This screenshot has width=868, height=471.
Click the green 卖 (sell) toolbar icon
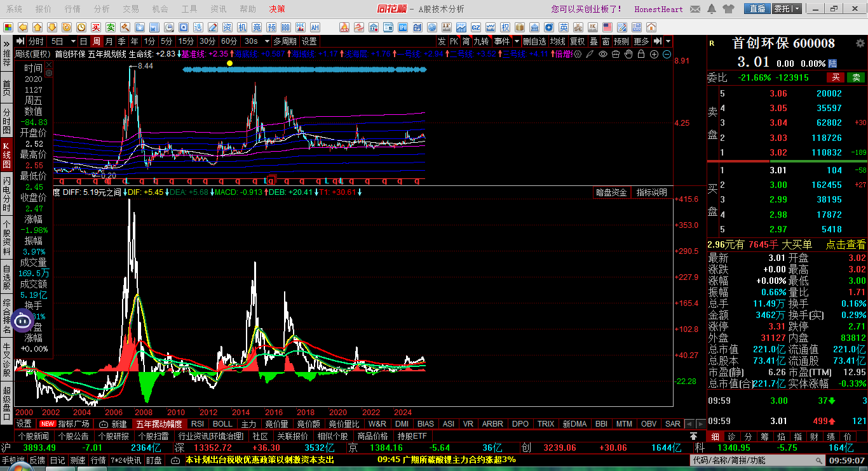111,27
